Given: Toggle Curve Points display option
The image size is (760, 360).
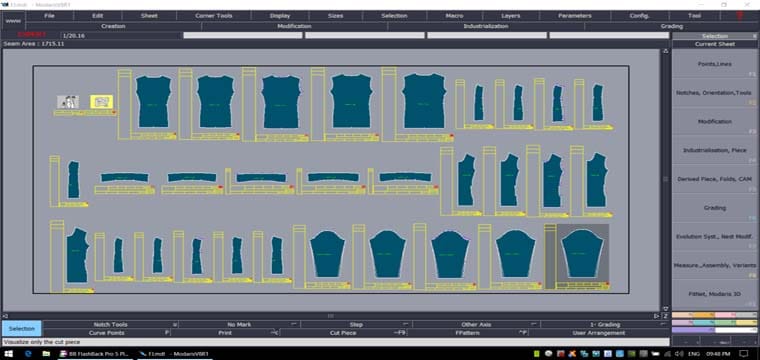Looking at the screenshot, I should [x=107, y=333].
